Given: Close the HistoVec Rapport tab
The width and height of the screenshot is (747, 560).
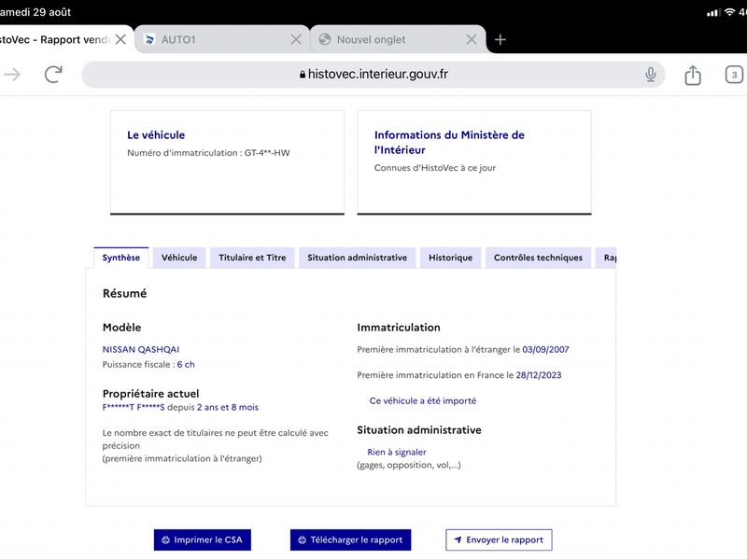Looking at the screenshot, I should (120, 39).
